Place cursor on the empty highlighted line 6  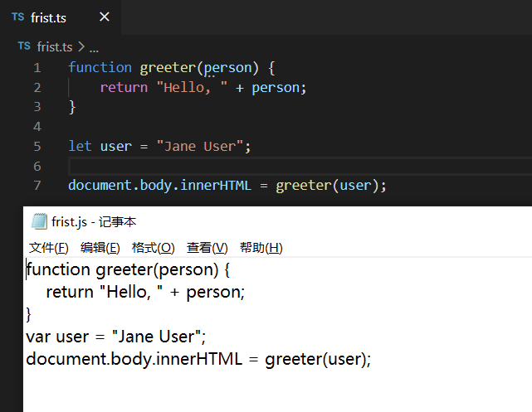300,166
